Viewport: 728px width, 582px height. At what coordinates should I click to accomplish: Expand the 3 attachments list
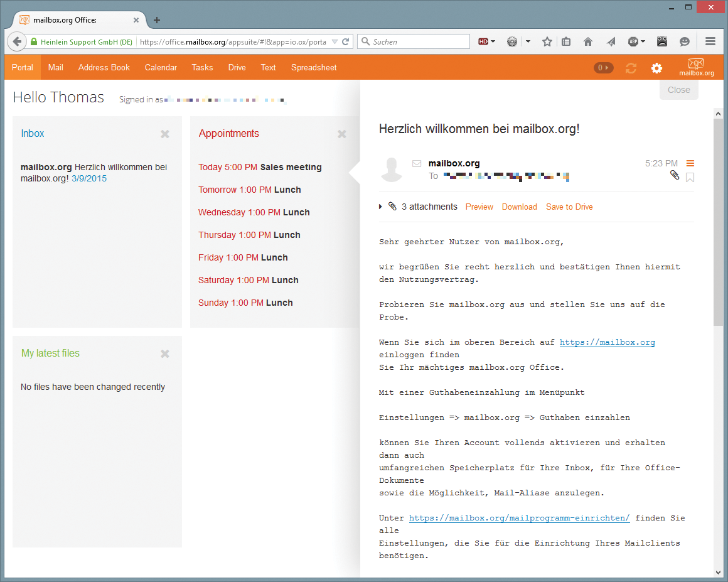coord(381,207)
